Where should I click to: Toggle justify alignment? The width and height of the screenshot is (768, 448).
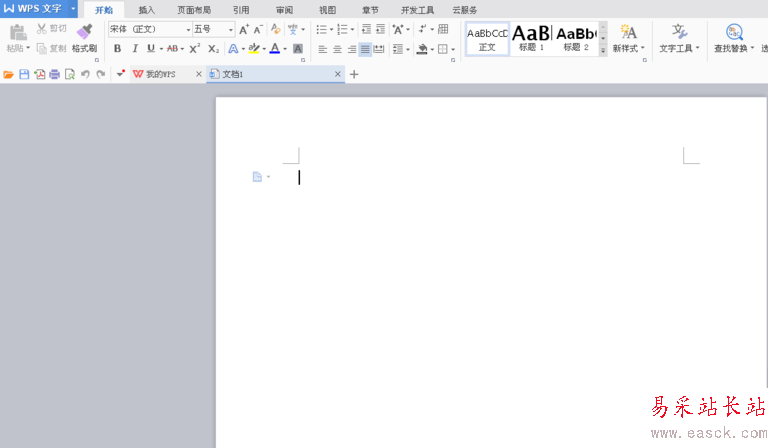[x=365, y=49]
